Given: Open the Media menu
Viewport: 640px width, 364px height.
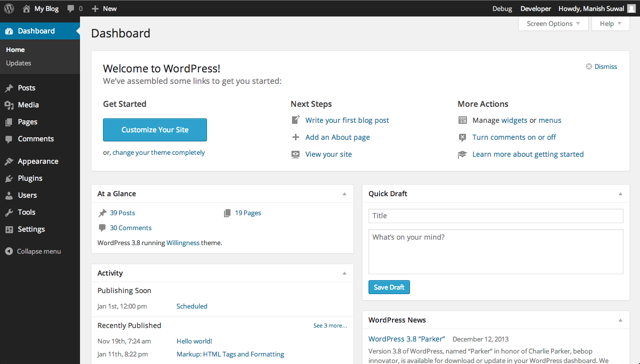Looking at the screenshot, I should click(40, 105).
